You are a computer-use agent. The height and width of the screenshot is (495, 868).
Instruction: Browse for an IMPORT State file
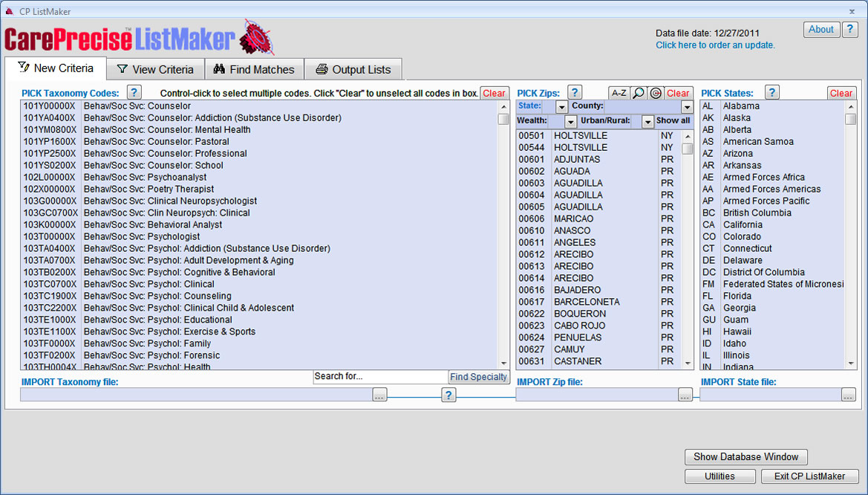click(x=848, y=395)
